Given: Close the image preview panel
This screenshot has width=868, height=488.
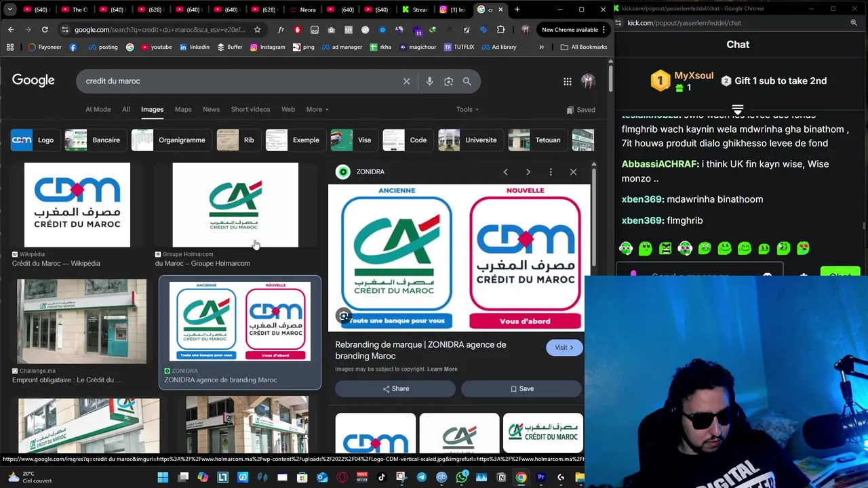Looking at the screenshot, I should (x=573, y=172).
